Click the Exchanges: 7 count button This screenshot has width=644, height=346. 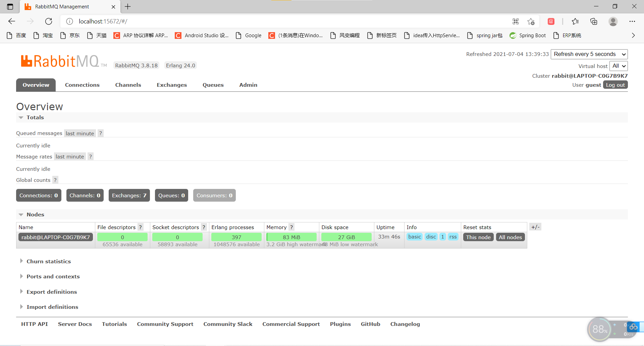coord(129,195)
